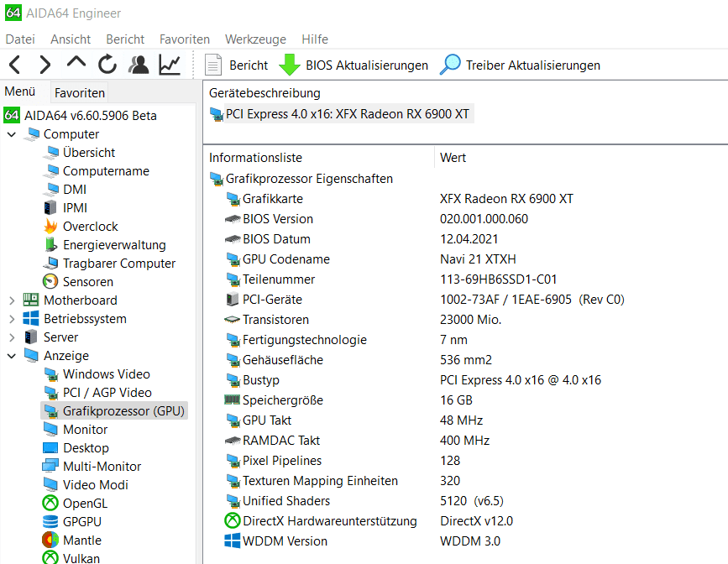Select PCI / AGP Video tree item
This screenshot has width=728, height=564.
[x=107, y=392]
